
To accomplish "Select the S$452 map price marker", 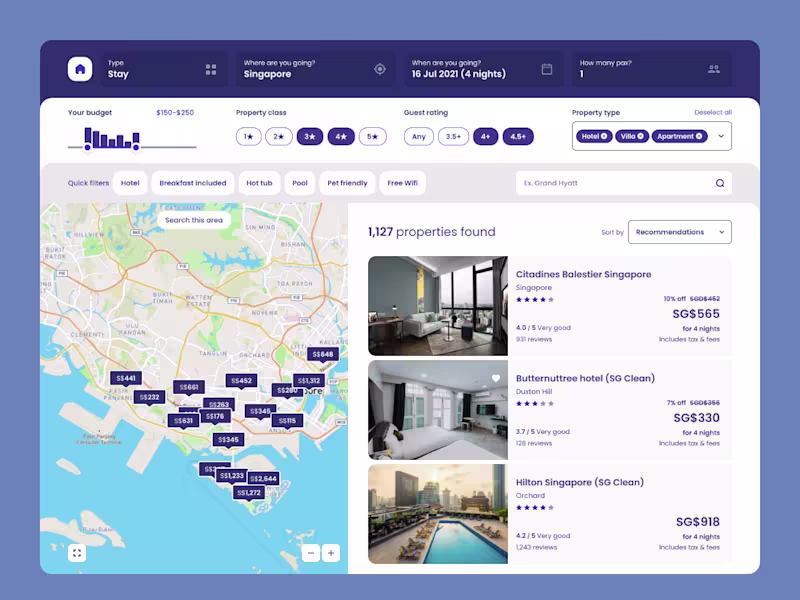I will (241, 381).
